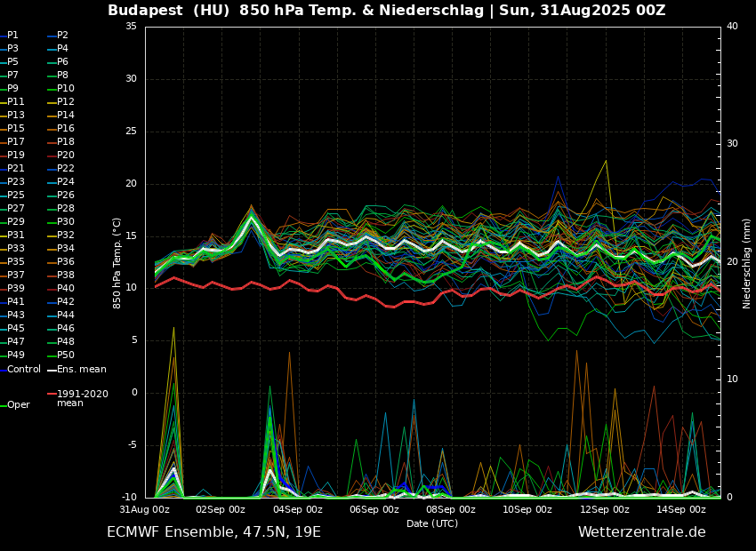
Task: Click the P36 legend entry
Action: tap(66, 262)
